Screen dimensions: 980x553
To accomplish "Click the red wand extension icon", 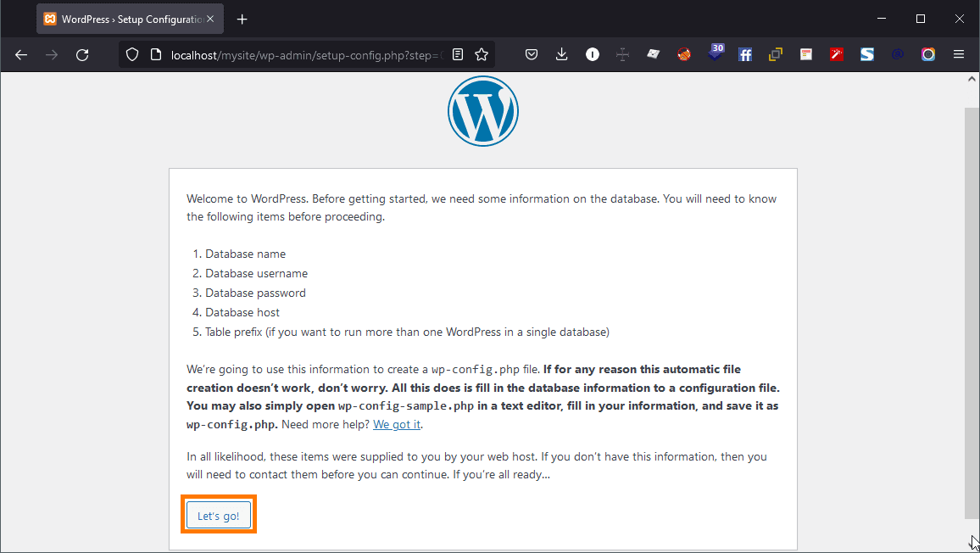I will pos(836,55).
